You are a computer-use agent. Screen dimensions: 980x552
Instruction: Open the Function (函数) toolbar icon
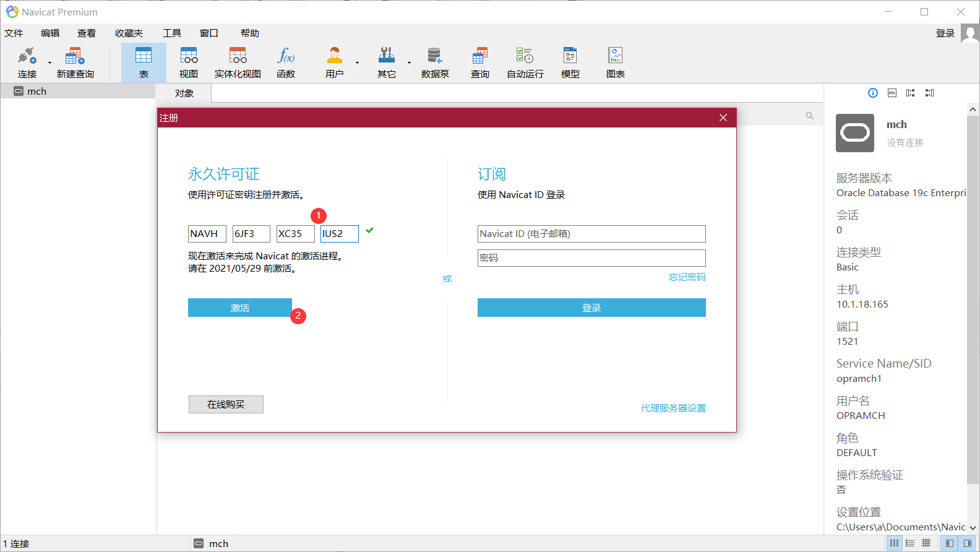tap(286, 63)
